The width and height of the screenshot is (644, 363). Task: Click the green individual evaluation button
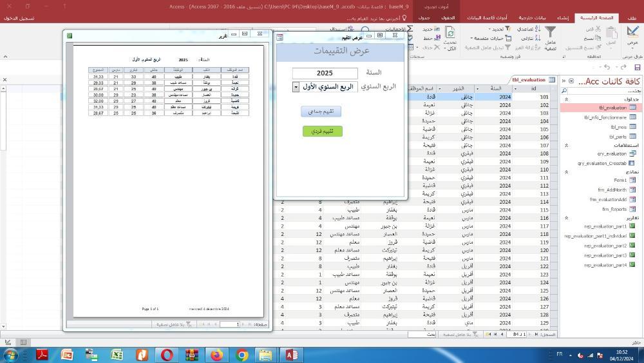coord(322,132)
